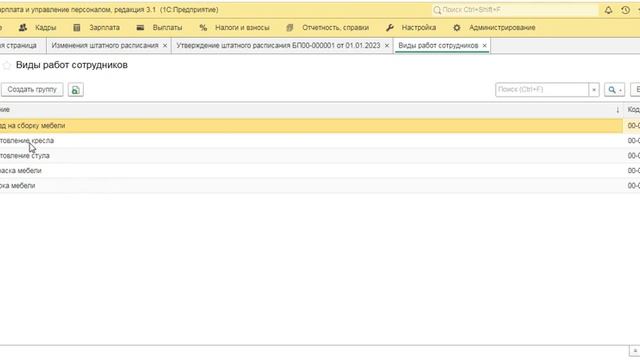Viewport: 640px width, 360px height.
Task: Switch to Изменения штатного расписания tab
Action: pos(105,46)
